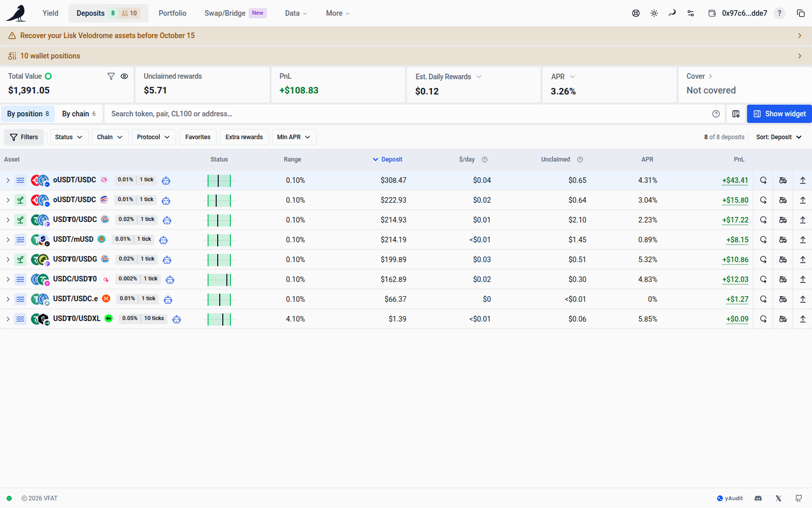Open the wallet 0x97c6...dde7 button

[738, 13]
